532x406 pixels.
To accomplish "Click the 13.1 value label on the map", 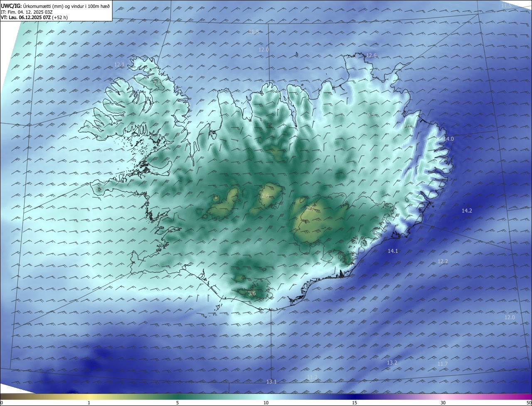I will (271, 382).
